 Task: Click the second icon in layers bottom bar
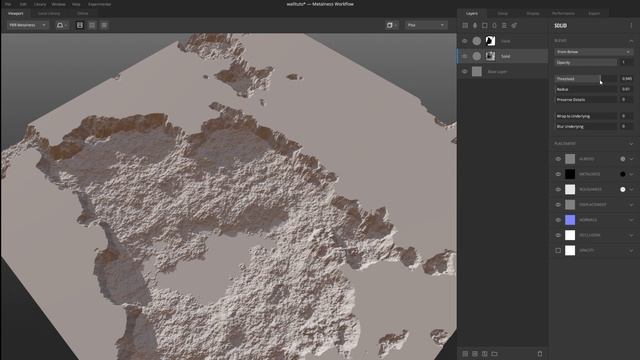point(475,353)
